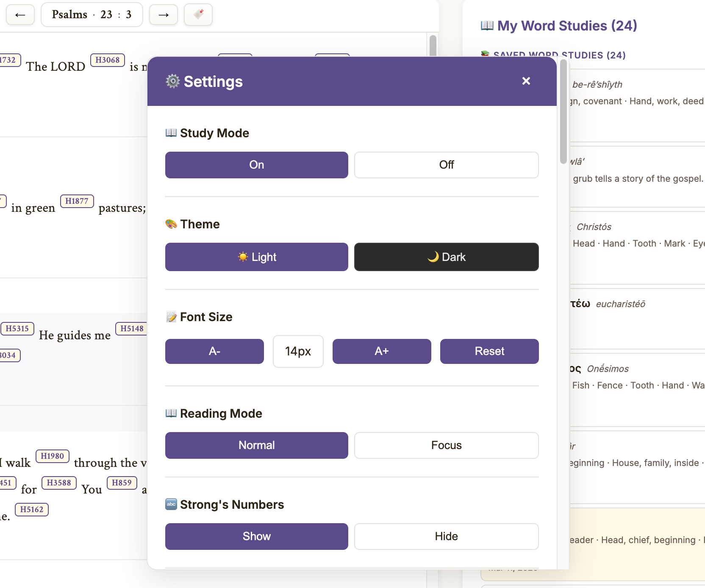The height and width of the screenshot is (588, 705).
Task: Turn Study Mode off
Action: (446, 165)
